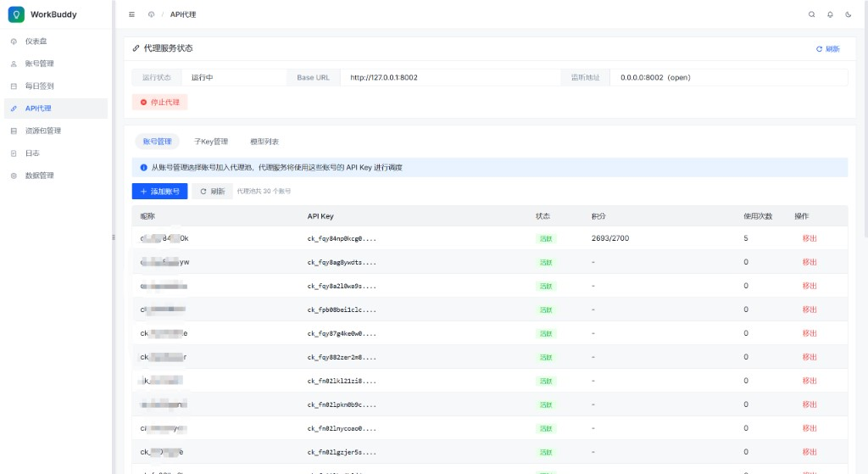Open the 仪表盘 sidebar item

(55, 42)
